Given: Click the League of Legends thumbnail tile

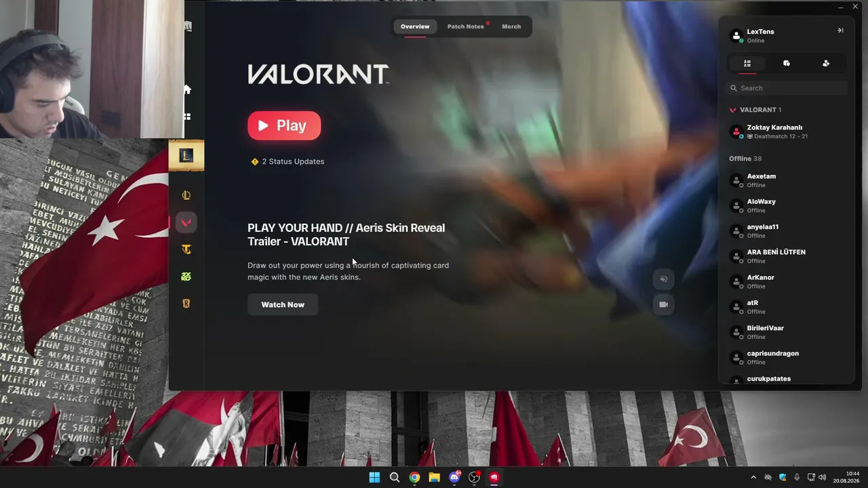Looking at the screenshot, I should coord(186,156).
